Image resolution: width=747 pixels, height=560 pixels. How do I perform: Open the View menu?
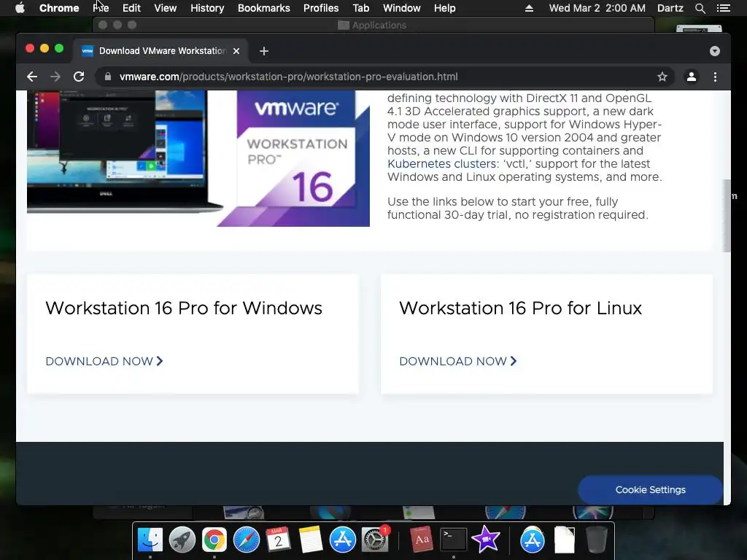pos(166,8)
